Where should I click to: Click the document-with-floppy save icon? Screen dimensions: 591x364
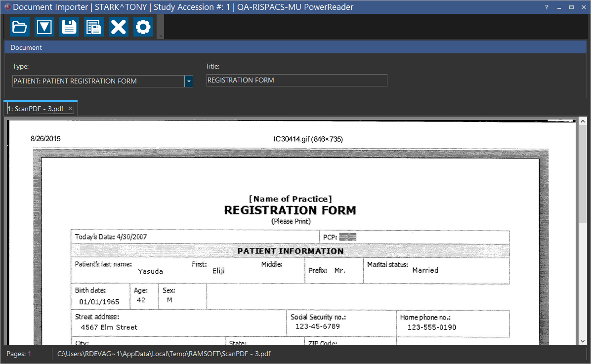(93, 27)
